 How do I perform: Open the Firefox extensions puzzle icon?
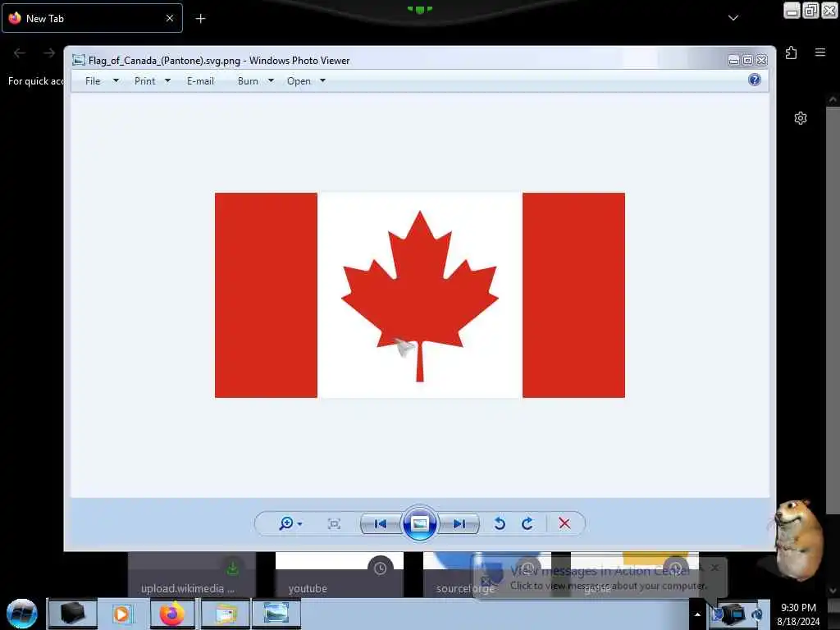[x=792, y=52]
